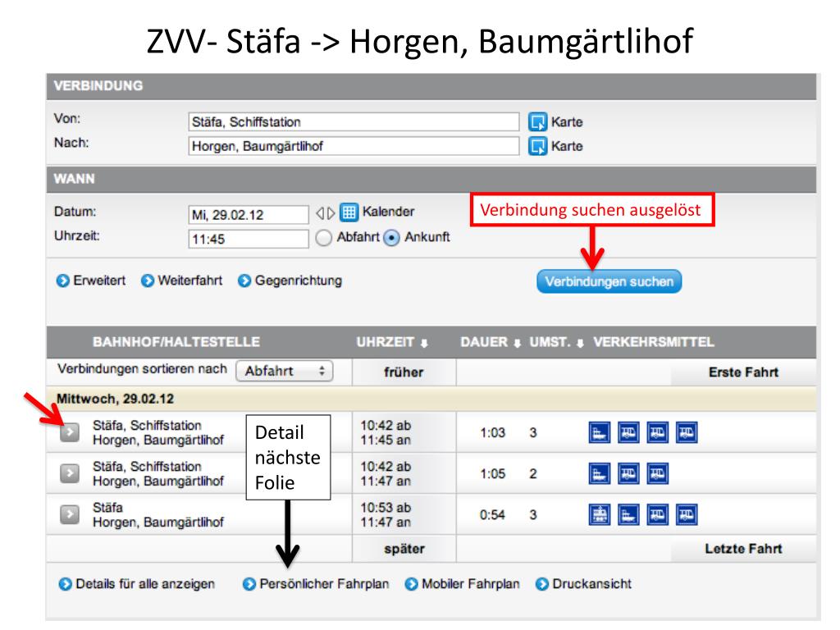This screenshot has height=630, width=840.
Task: Open the Weiterfahrt link
Action: click(181, 281)
